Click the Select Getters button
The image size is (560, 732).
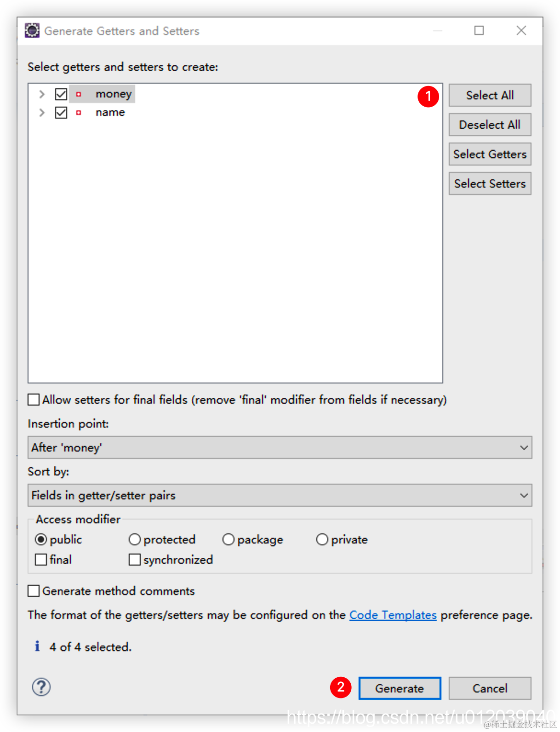tap(490, 154)
